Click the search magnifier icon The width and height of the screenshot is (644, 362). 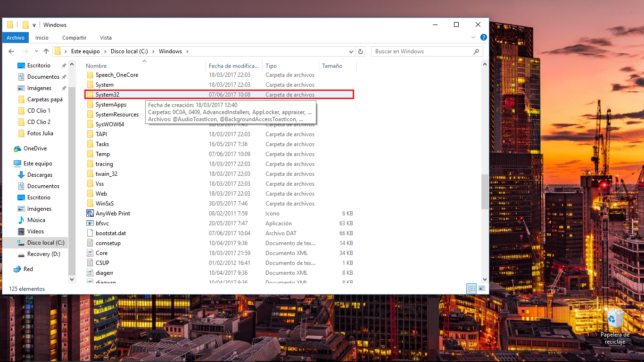pyautogui.click(x=477, y=51)
